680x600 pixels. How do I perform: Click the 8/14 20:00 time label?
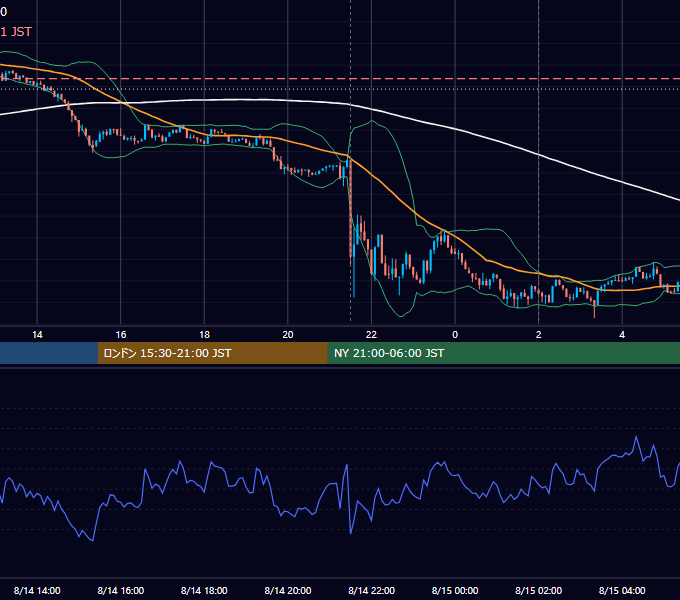pos(288,590)
